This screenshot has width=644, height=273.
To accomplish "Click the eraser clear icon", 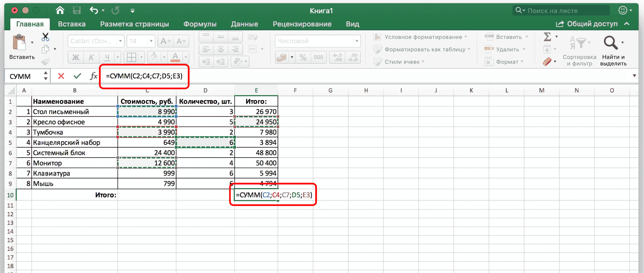I will tap(547, 61).
